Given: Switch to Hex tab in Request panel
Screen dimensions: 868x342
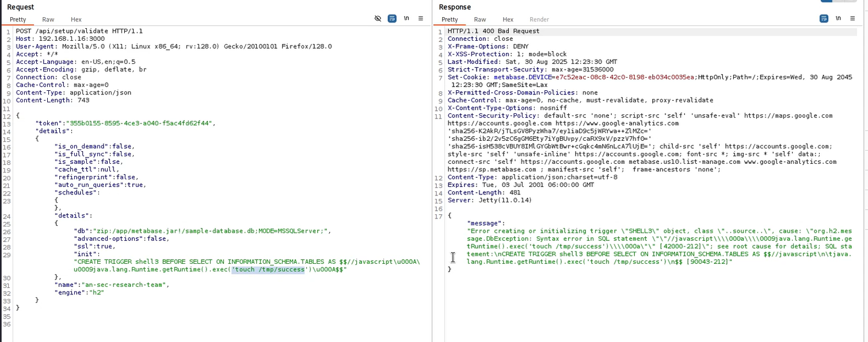Looking at the screenshot, I should [76, 20].
